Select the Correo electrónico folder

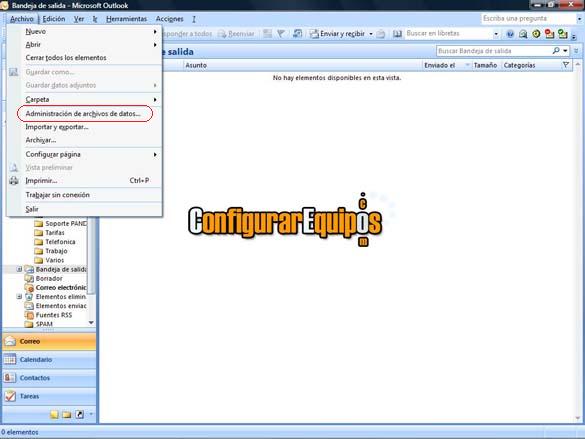coord(56,288)
